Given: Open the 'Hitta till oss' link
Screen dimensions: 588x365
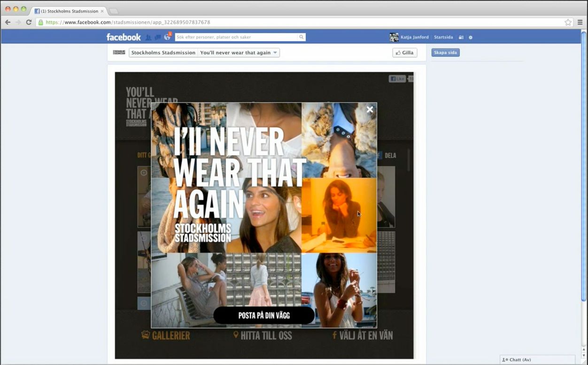Looking at the screenshot, I should (263, 335).
